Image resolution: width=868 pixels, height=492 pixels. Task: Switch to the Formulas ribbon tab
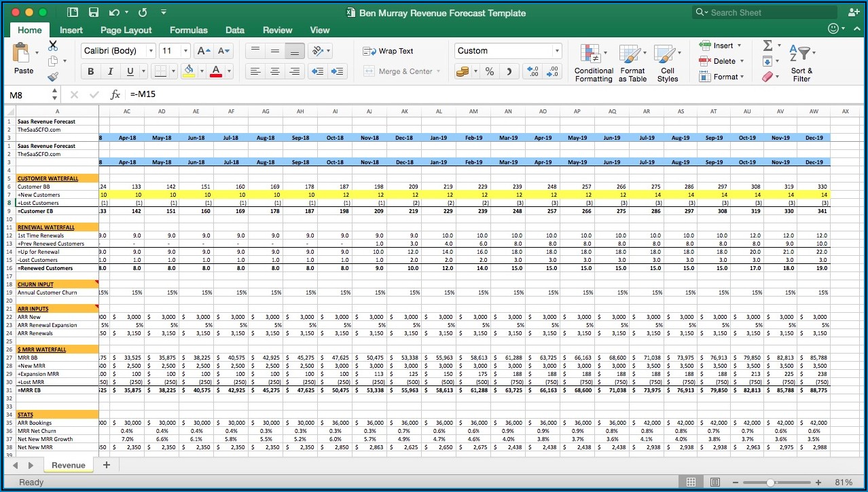point(189,30)
